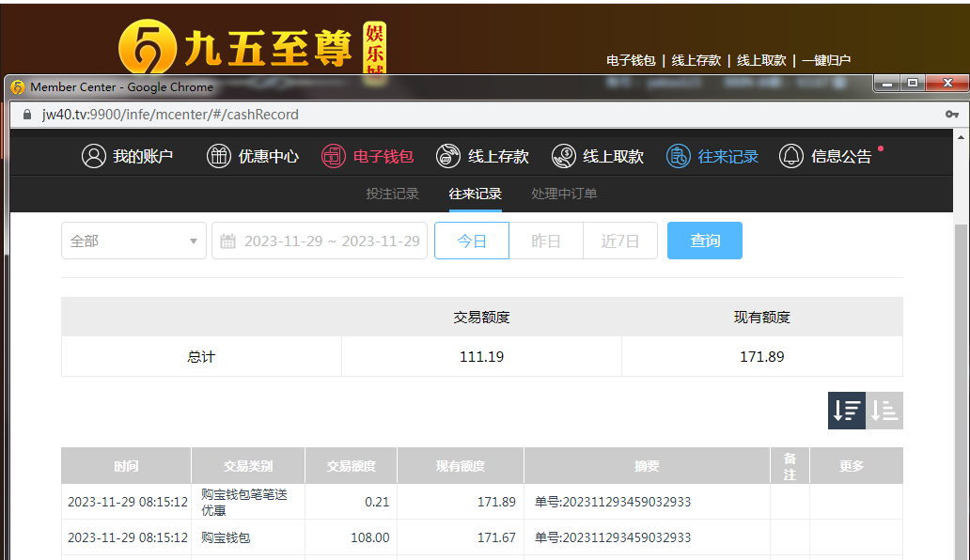The image size is (970, 560).
Task: Click the 查询 search button
Action: [705, 241]
